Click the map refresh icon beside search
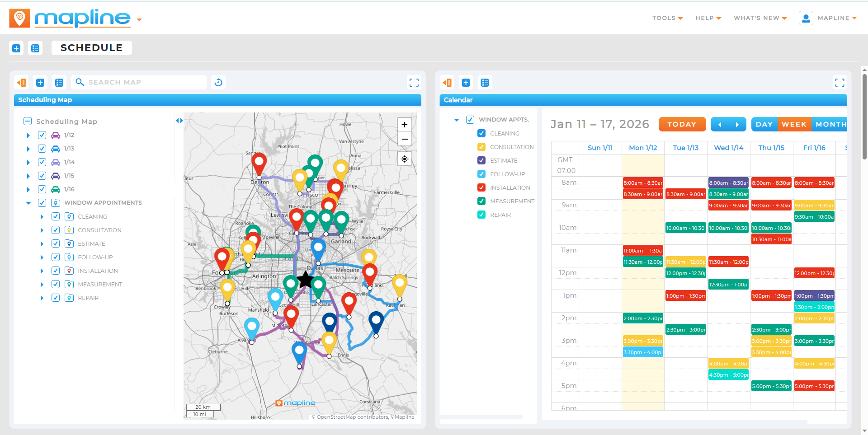The image size is (868, 435). [x=218, y=82]
